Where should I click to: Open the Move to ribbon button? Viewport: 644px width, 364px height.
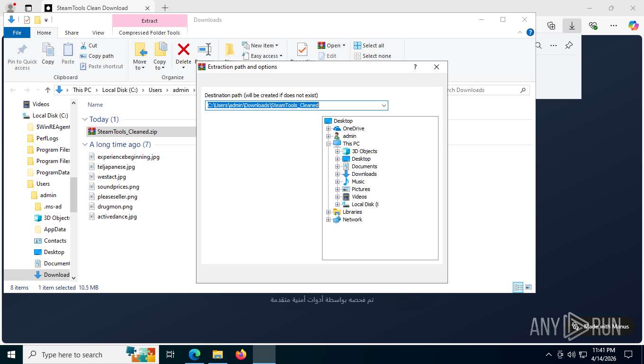click(x=140, y=56)
